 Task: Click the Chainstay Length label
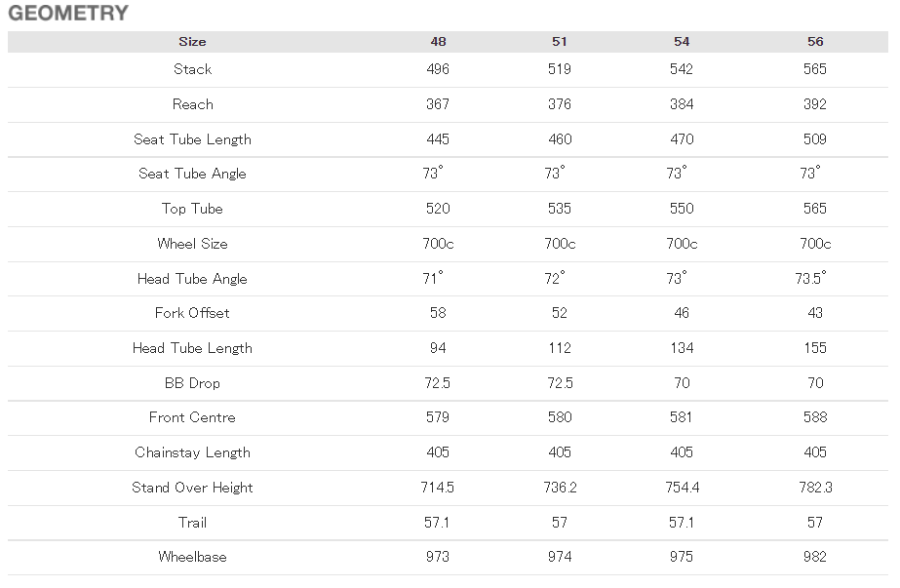pyautogui.click(x=192, y=452)
